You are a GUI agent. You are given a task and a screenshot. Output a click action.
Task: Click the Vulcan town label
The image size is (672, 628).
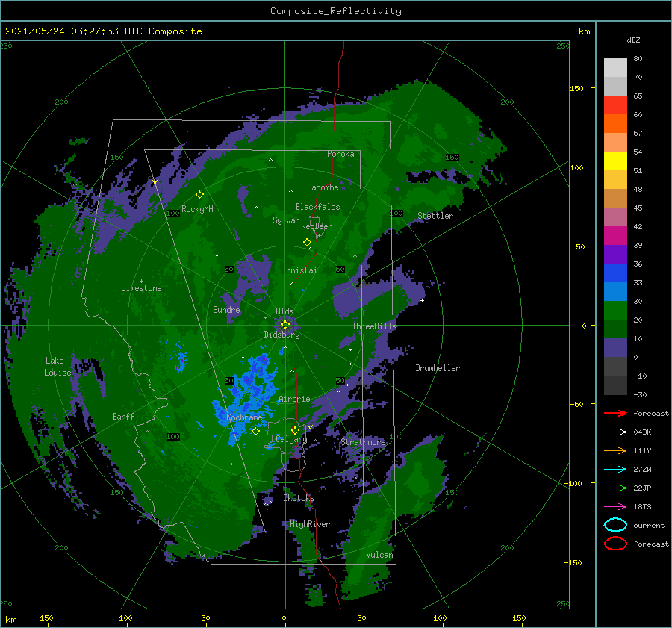click(380, 555)
